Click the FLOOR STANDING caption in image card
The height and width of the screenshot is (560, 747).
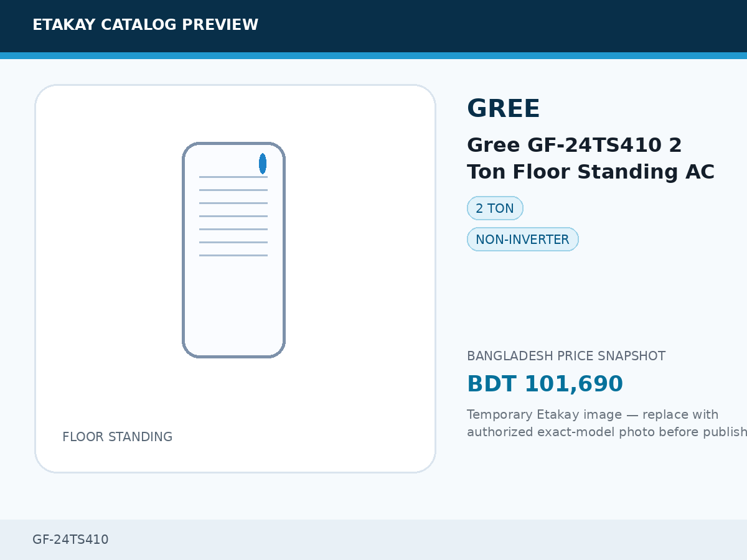pos(117,437)
